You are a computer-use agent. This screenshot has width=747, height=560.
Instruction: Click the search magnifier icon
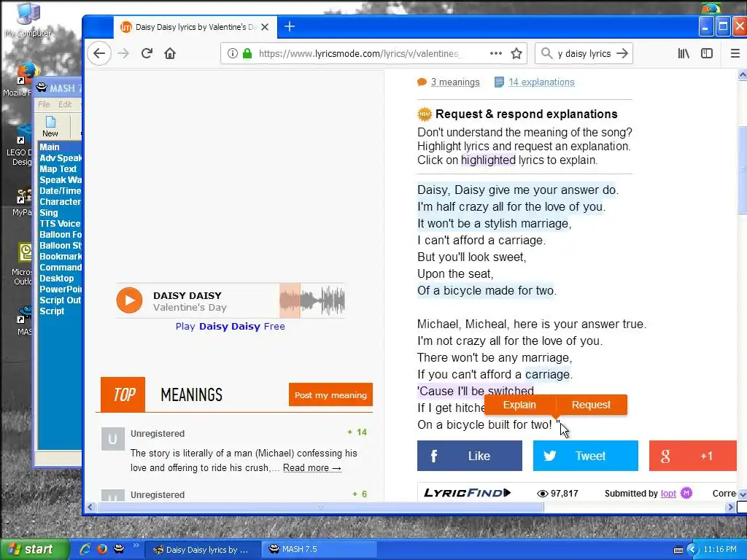tap(546, 53)
